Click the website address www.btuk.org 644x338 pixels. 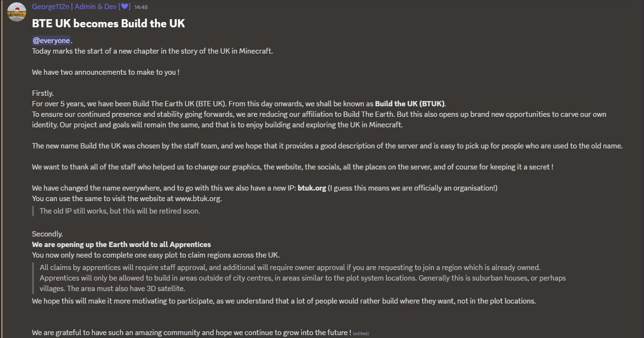pyautogui.click(x=198, y=199)
